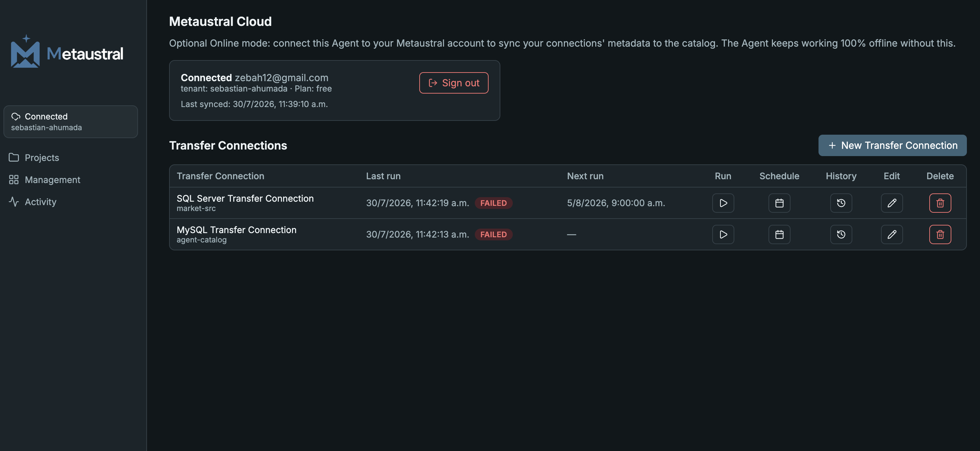Run the MySQL Transfer Connection
This screenshot has width=980, height=451.
pyautogui.click(x=723, y=234)
